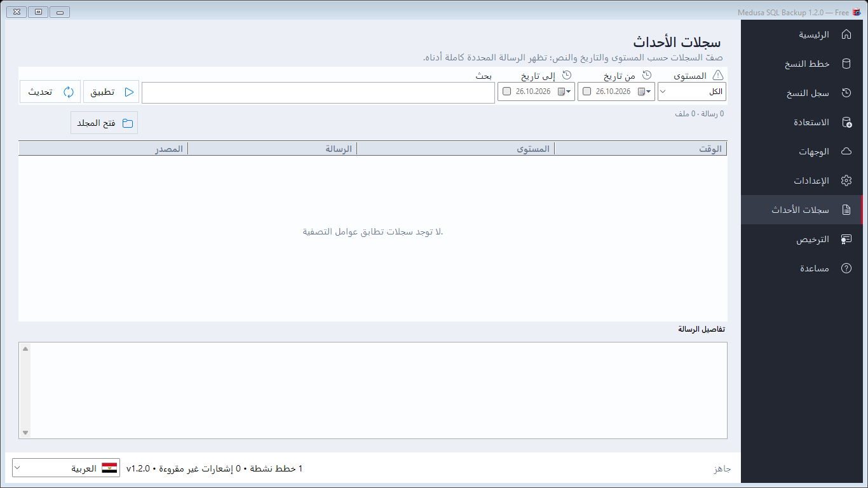
Task: Click the history clock icon for سجل النسخ
Action: click(x=846, y=93)
